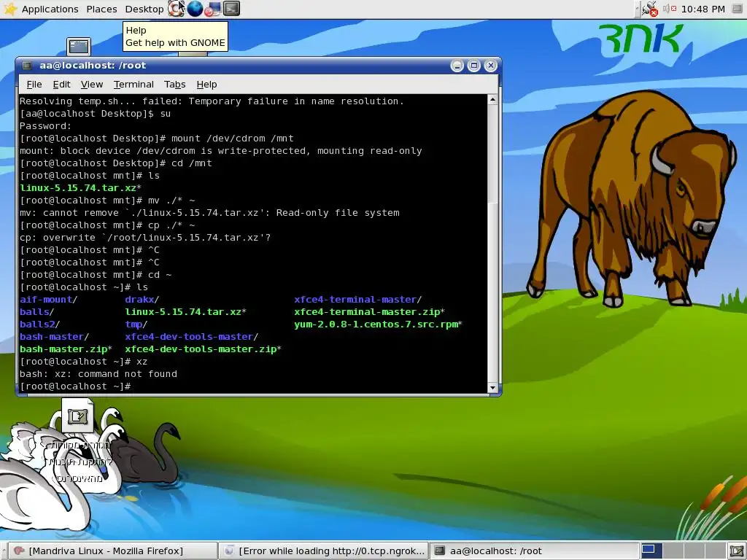747x560 pixels.
Task: Click the terminal scrollbar up arrow
Action: pyautogui.click(x=492, y=99)
